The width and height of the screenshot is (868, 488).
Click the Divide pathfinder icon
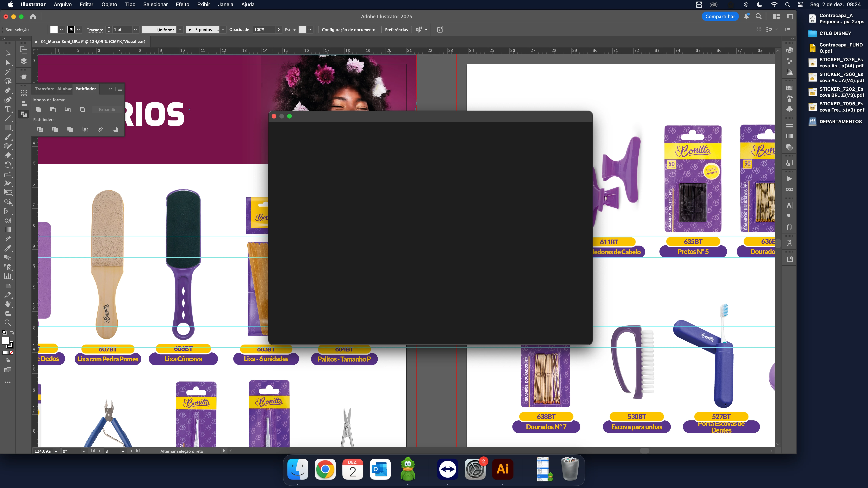pos(40,129)
